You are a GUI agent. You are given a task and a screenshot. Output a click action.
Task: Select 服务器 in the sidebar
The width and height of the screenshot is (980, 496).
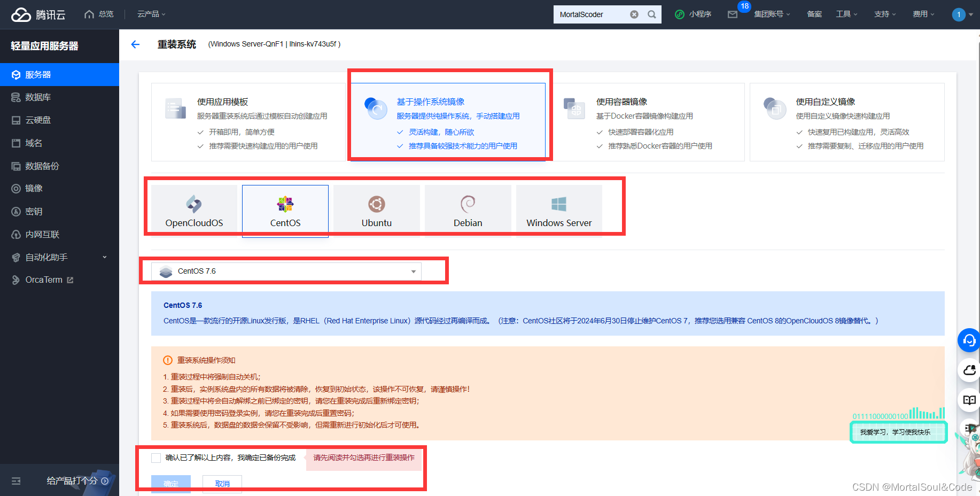tap(59, 75)
